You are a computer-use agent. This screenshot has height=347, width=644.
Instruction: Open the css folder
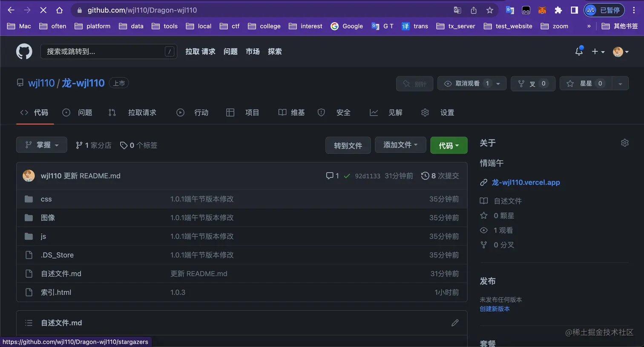point(46,199)
